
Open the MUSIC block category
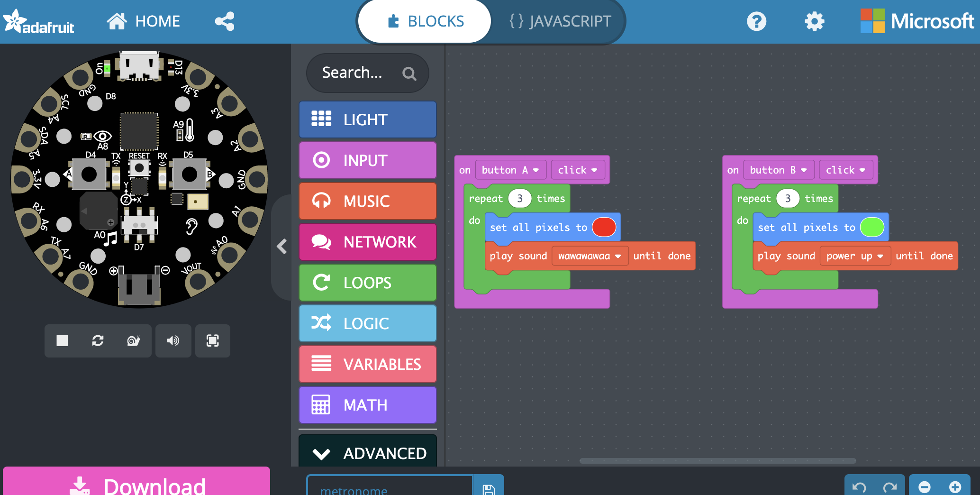click(368, 201)
